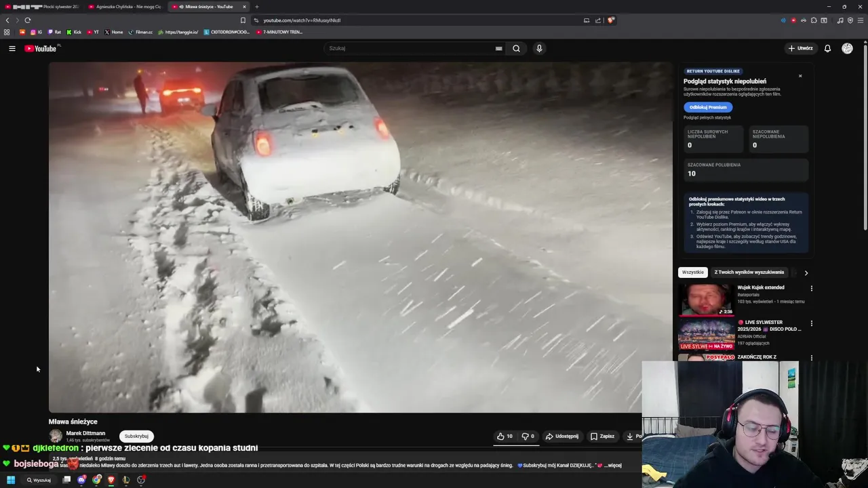868x488 pixels.
Task: Switch to the Agnieszka Chylińska tab
Action: (125, 7)
